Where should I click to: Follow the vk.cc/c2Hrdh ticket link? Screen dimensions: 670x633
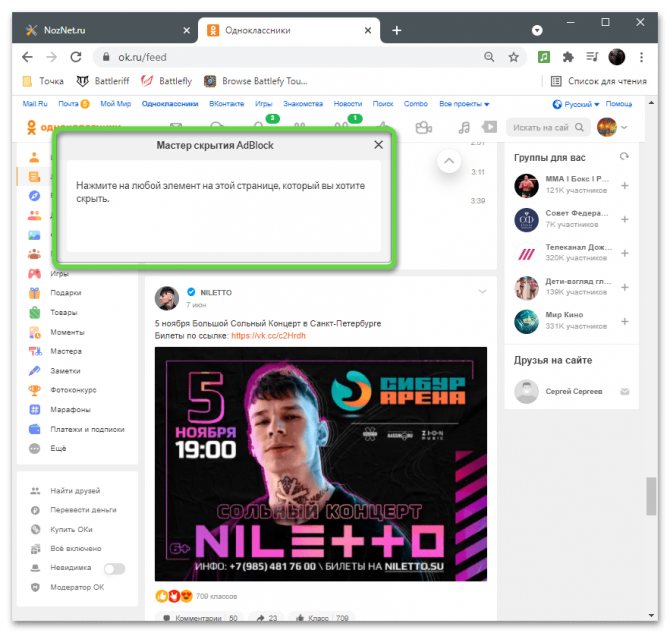point(268,336)
